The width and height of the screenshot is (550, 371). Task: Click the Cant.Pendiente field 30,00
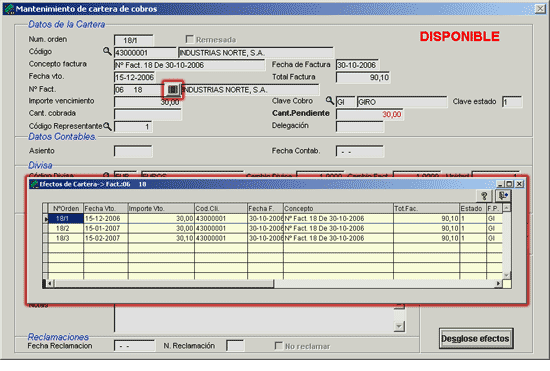tap(370, 114)
